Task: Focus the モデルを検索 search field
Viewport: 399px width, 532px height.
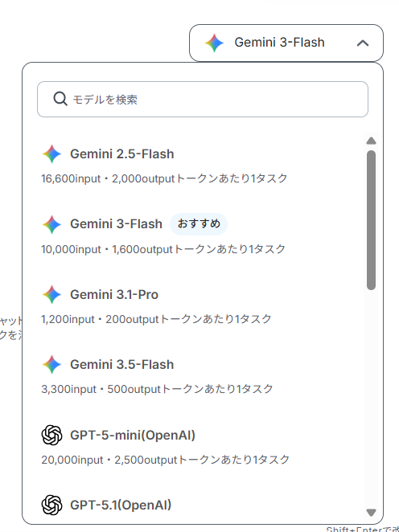Action: click(203, 99)
